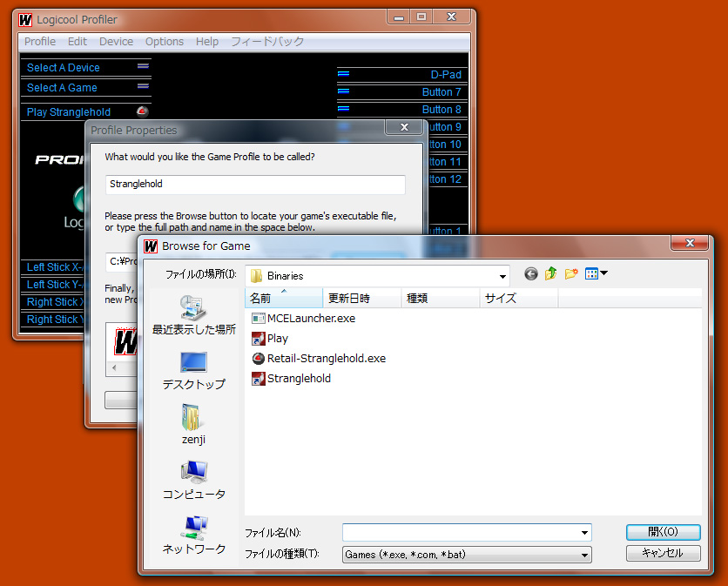Viewport: 728px width, 586px height.
Task: Sort by 名前 column header
Action: [x=284, y=298]
